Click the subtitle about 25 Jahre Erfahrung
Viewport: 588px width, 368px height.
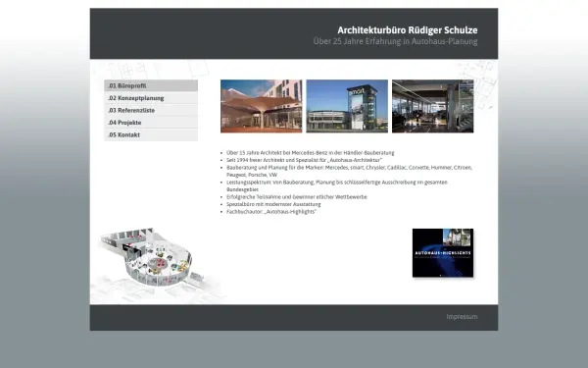[395, 41]
